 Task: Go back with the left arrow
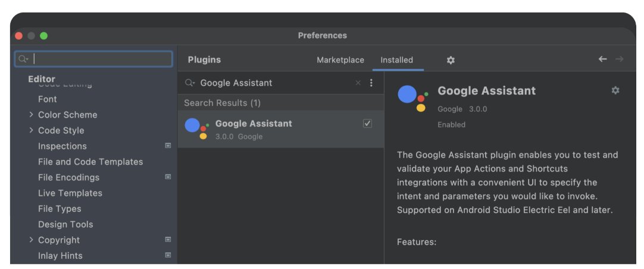[x=602, y=59]
